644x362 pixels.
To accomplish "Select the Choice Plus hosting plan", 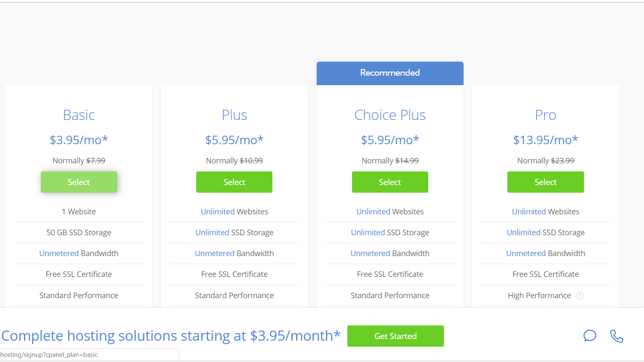I will click(390, 182).
